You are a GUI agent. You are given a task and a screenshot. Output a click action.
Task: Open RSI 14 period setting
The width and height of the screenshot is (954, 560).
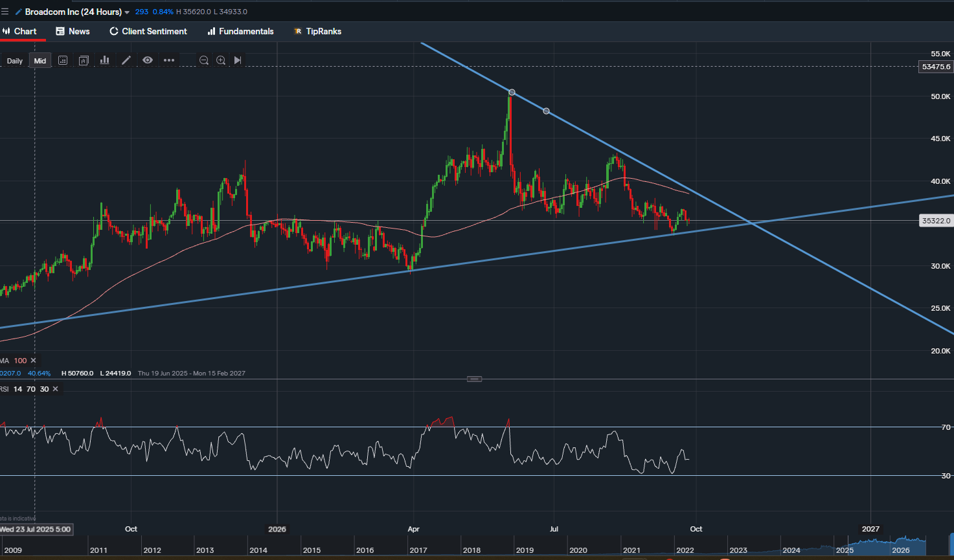pos(17,389)
